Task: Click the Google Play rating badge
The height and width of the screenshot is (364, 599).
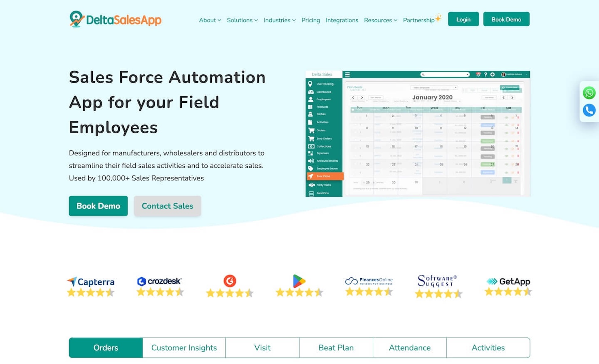Action: 299,286
